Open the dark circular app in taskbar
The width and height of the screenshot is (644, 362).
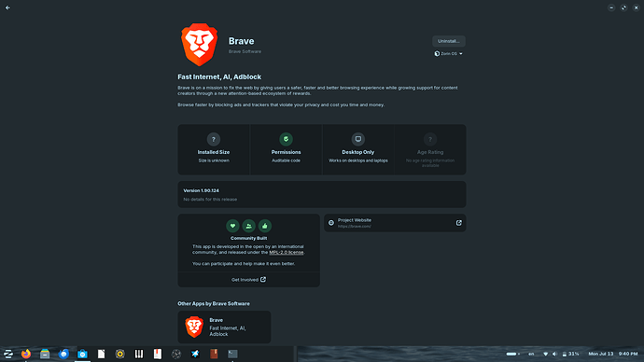[x=176, y=354]
